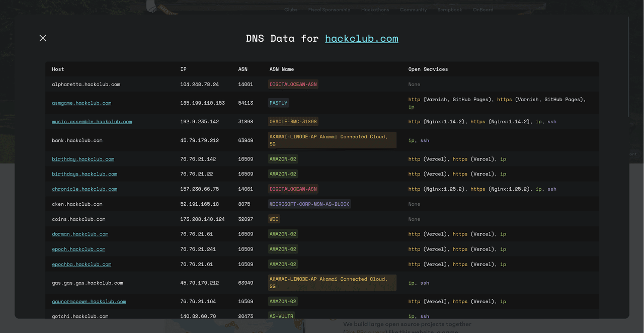644x333 pixels.
Task: Open asmgame.hackclub.com host link
Action: coord(82,103)
